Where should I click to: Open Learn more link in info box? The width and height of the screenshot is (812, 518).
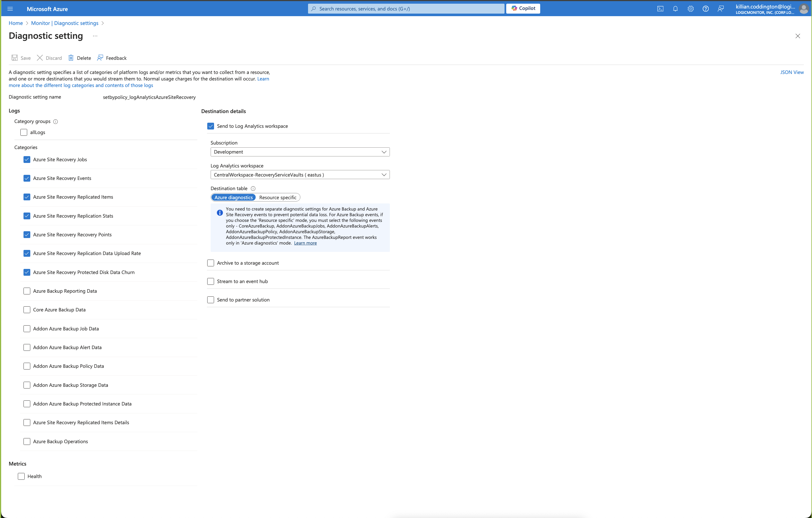point(305,243)
